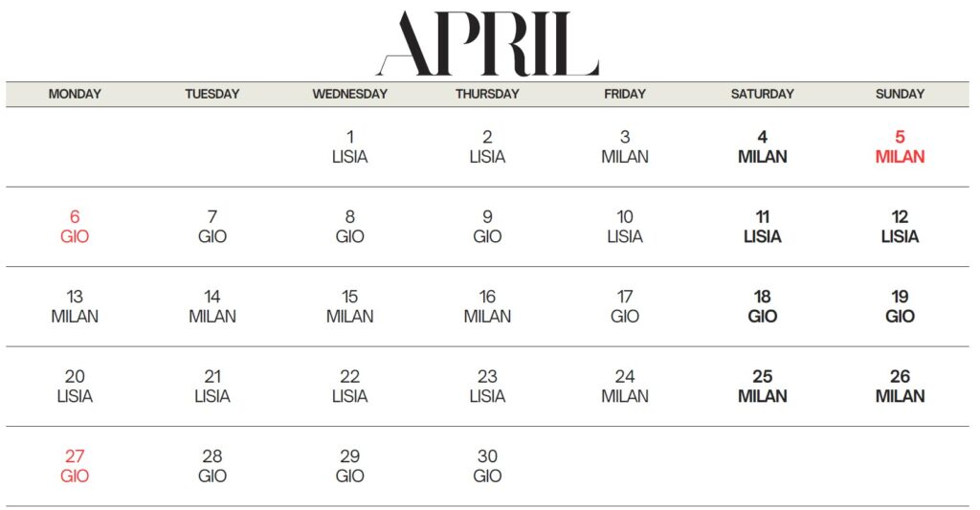Choose April 14 MILAN on Tuesday
This screenshot has height=510, width=980.
coord(212,306)
